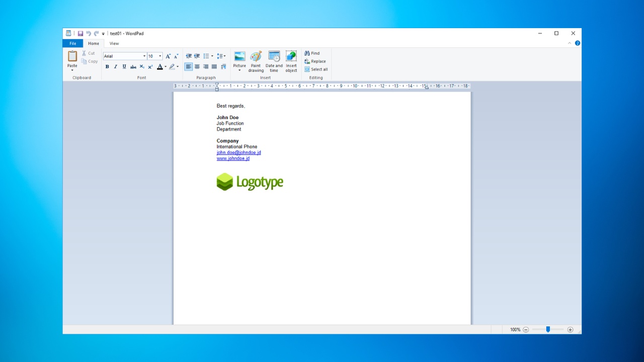644x362 pixels.
Task: Click the 100% zoom level text
Action: coord(515,330)
